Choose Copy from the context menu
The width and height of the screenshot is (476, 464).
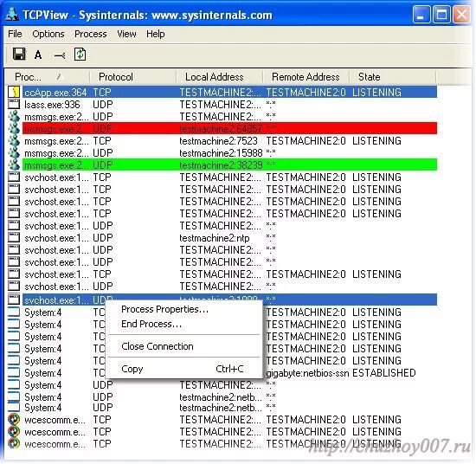click(x=184, y=369)
